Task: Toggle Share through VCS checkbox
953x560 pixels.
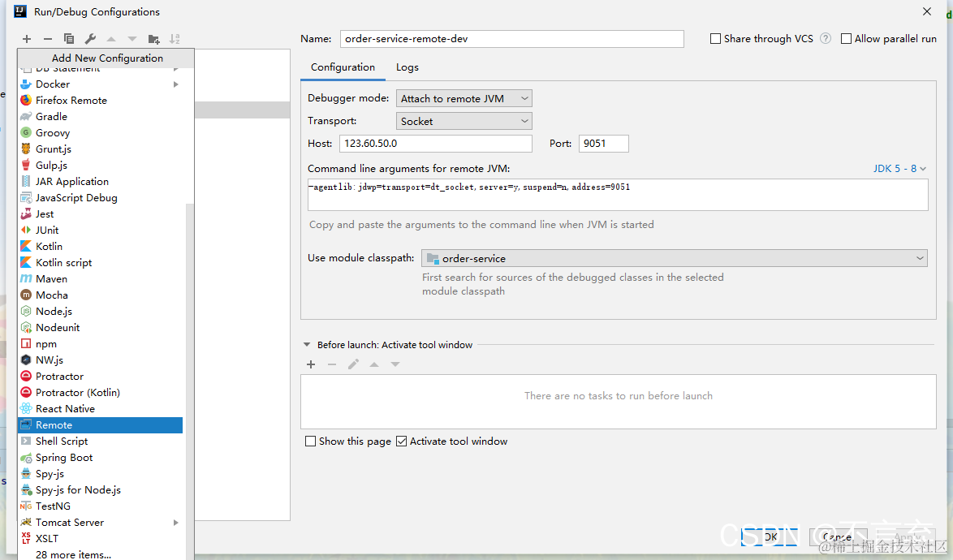Action: (x=715, y=38)
